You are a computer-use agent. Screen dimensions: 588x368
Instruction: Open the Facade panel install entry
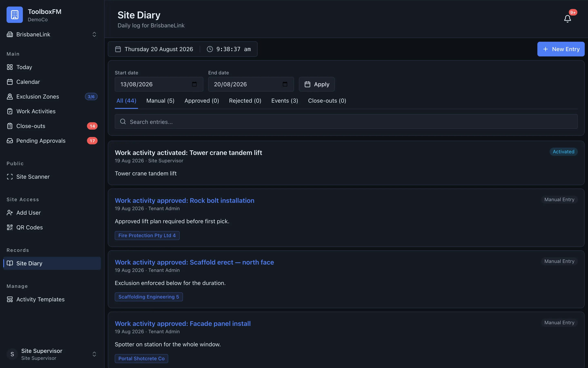[x=183, y=324]
